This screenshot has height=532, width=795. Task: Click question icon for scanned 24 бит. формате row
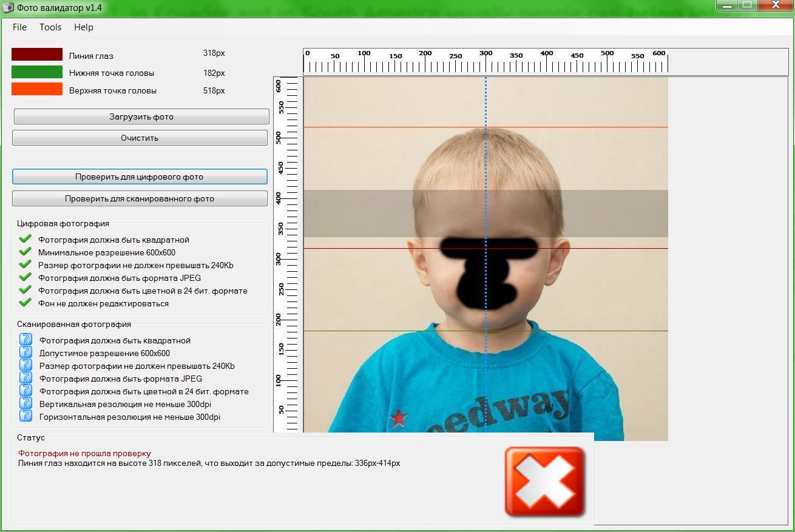(25, 390)
